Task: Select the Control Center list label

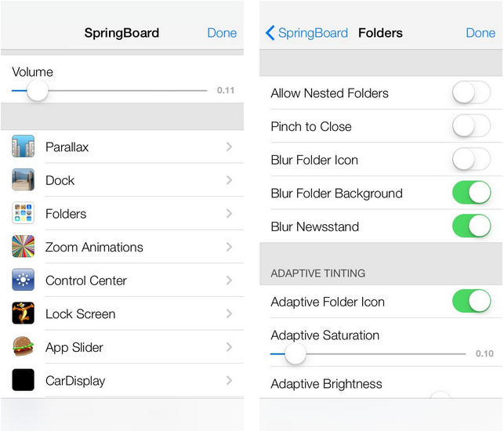Action: point(86,281)
